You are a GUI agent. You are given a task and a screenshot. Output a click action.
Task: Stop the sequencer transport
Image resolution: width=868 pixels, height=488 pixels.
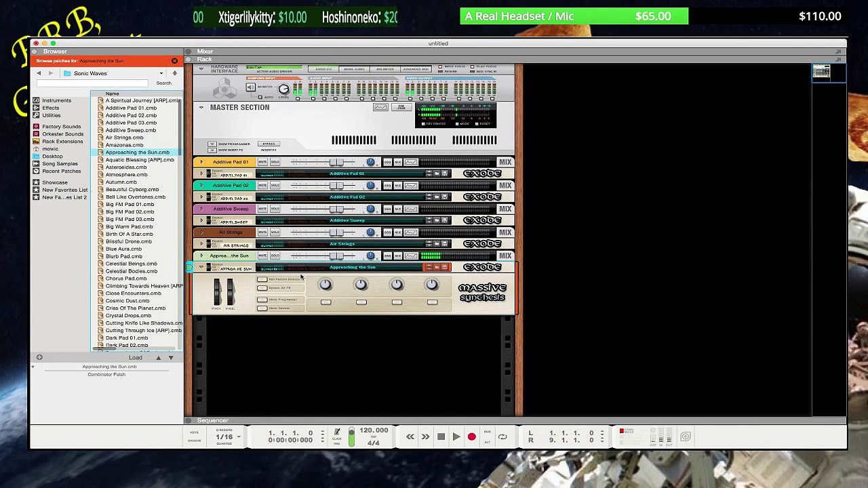tap(441, 437)
